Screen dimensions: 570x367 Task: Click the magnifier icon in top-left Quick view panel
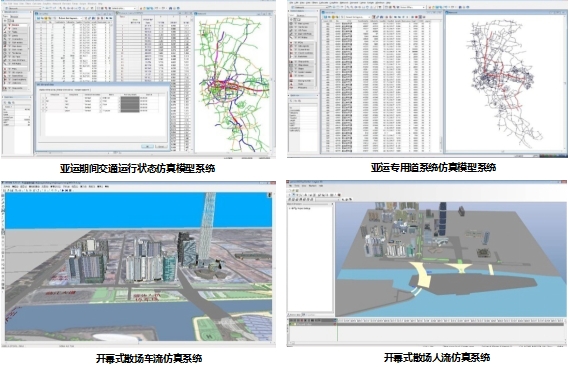pyautogui.click(x=5, y=102)
